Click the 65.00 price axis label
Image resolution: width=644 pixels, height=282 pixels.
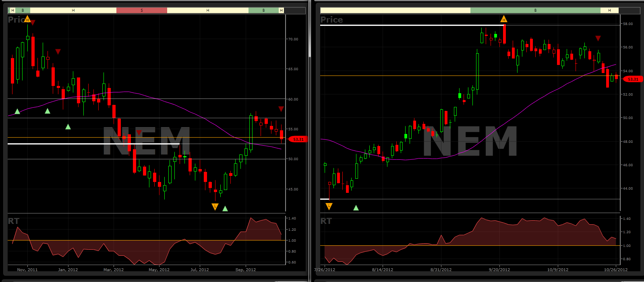pos(293,69)
